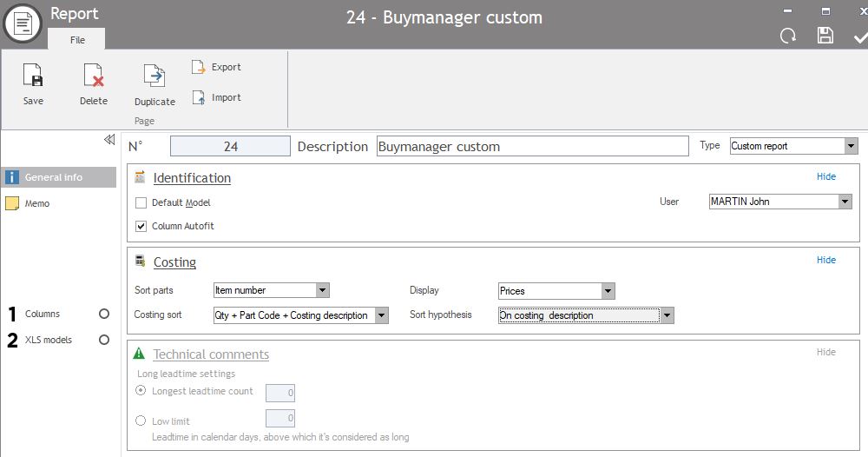
Task: Click the Description text field
Action: tap(532, 147)
